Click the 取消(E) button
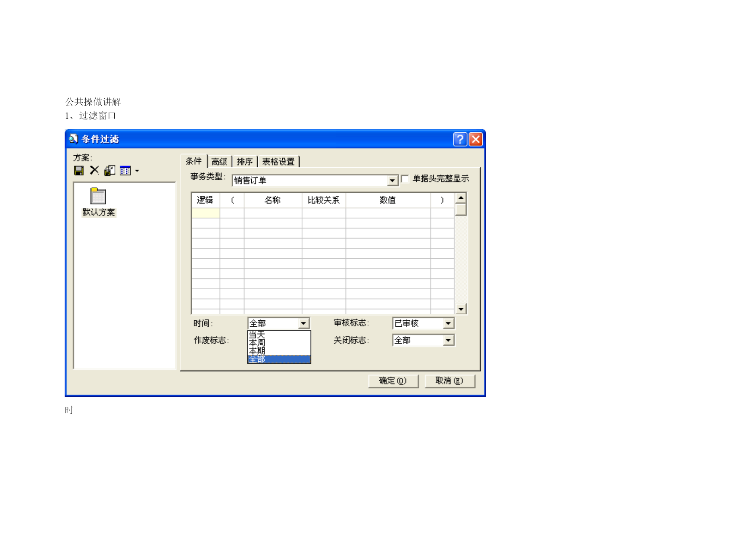756x535 pixels. (450, 381)
